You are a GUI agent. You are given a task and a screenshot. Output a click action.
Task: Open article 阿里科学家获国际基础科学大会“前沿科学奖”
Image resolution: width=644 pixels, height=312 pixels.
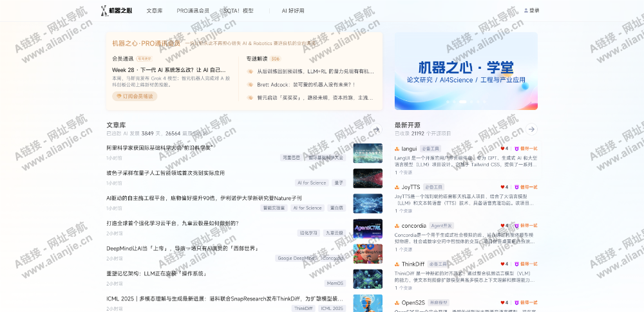point(160,148)
